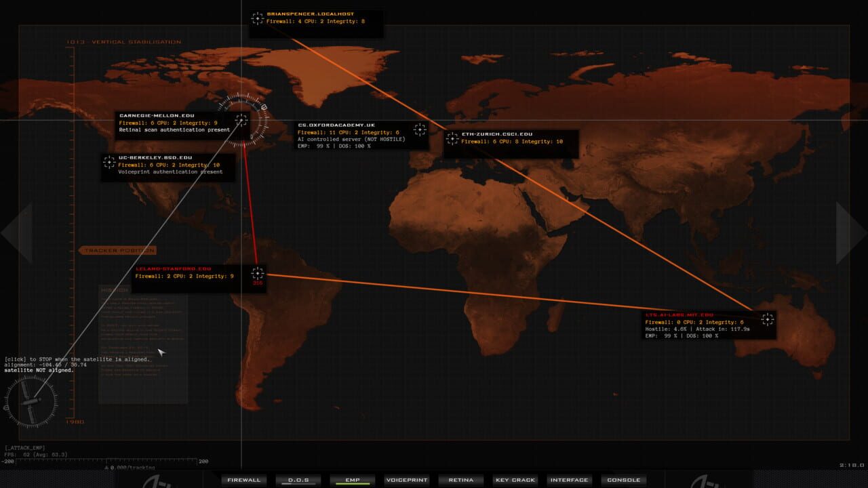Viewport: 868px width, 488px height.
Task: Select the lts.ai-labs.mit.edu server crosshair icon
Action: 767,319
